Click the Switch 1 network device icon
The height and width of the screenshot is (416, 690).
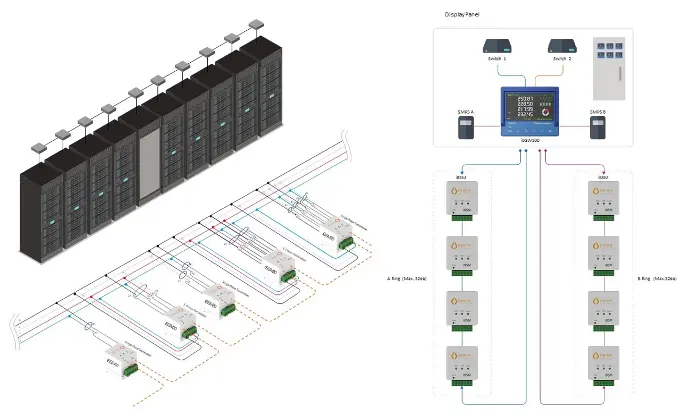tap(498, 46)
